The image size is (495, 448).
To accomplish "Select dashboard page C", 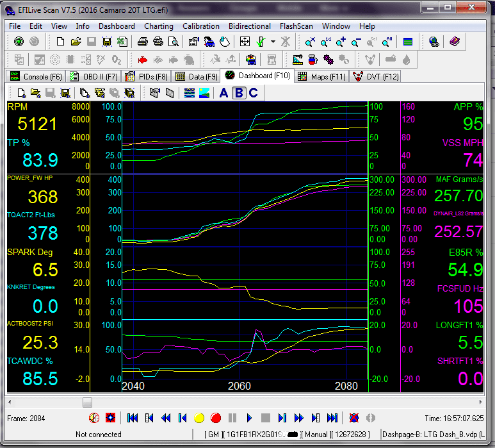I will (253, 93).
